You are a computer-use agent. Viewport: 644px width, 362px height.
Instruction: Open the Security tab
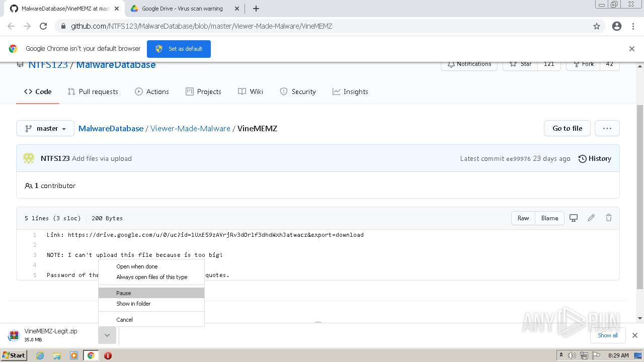pyautogui.click(x=298, y=92)
